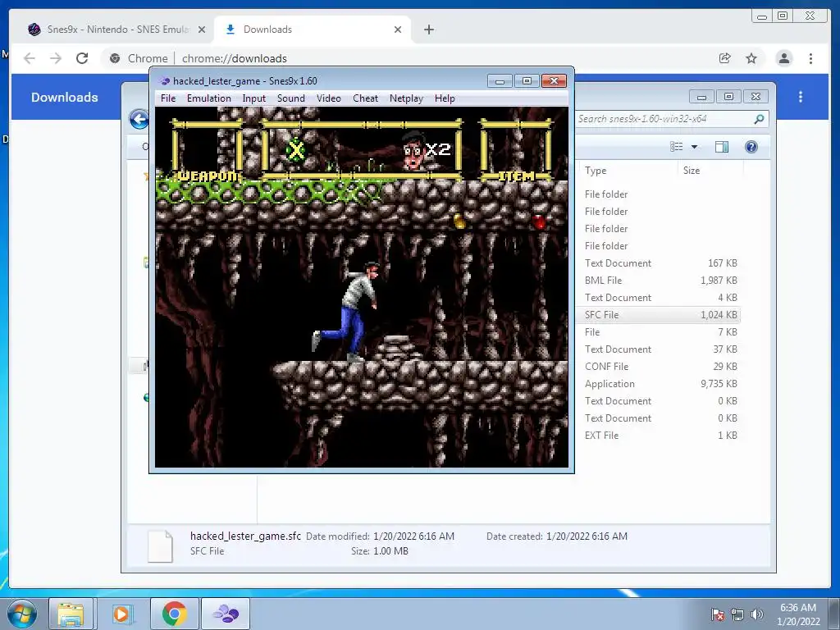
Task: Click the taskbar clock showing 6:36 AM
Action: (x=798, y=614)
